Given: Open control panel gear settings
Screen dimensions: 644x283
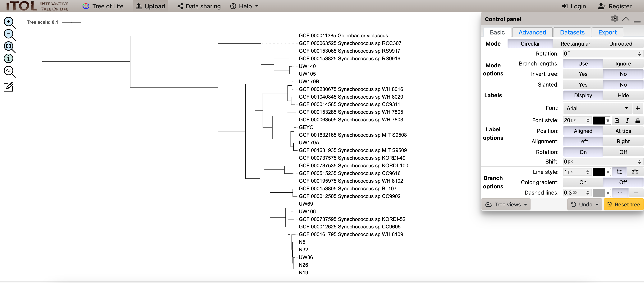Looking at the screenshot, I should [x=614, y=19].
